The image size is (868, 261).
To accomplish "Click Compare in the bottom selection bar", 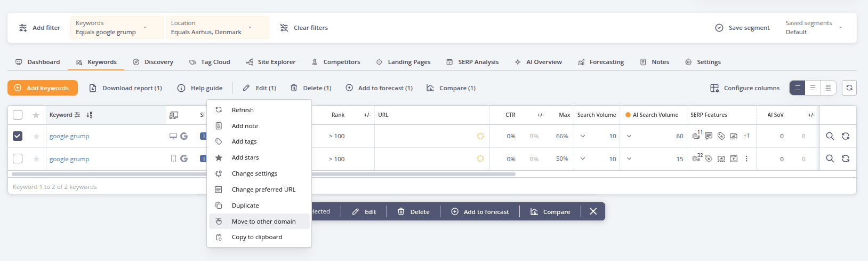I will (550, 212).
